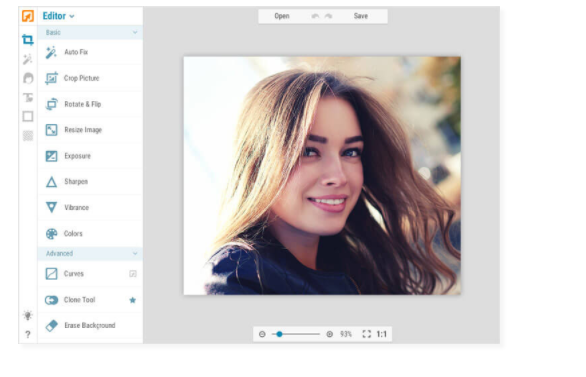Toggle the Clone Tool favorite star
Screen dimensions: 586x377
pyautogui.click(x=133, y=300)
